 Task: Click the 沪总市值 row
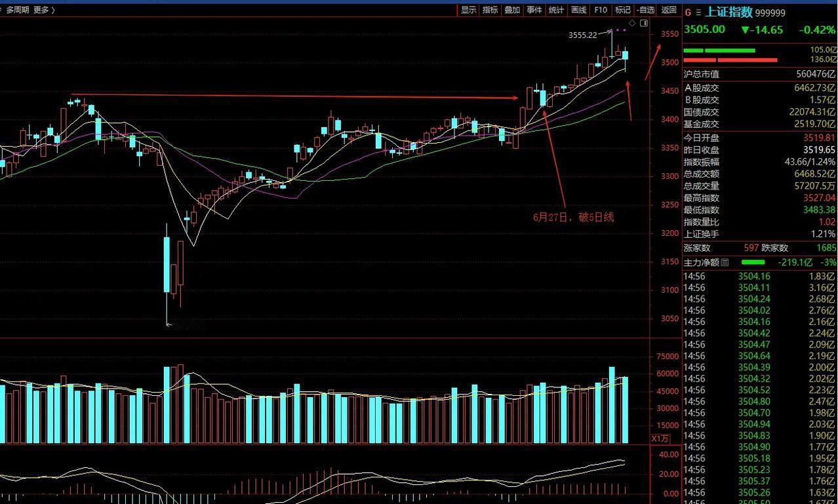tap(759, 75)
